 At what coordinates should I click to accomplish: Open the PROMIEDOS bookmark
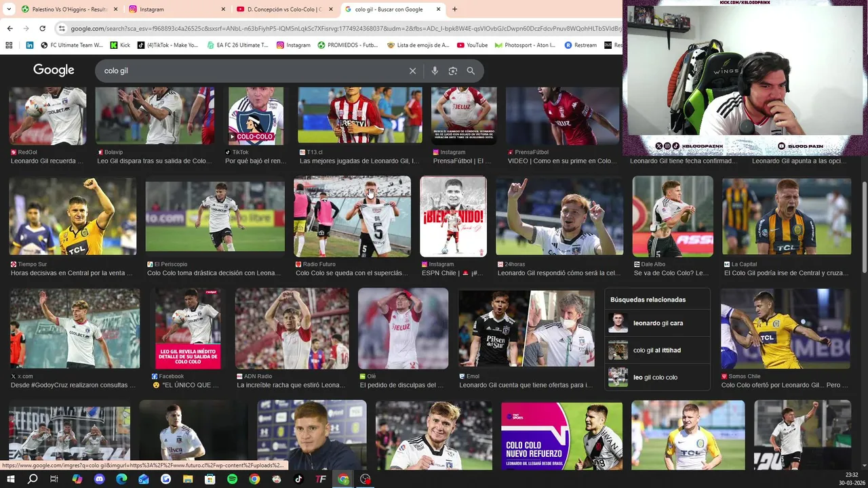(x=348, y=45)
